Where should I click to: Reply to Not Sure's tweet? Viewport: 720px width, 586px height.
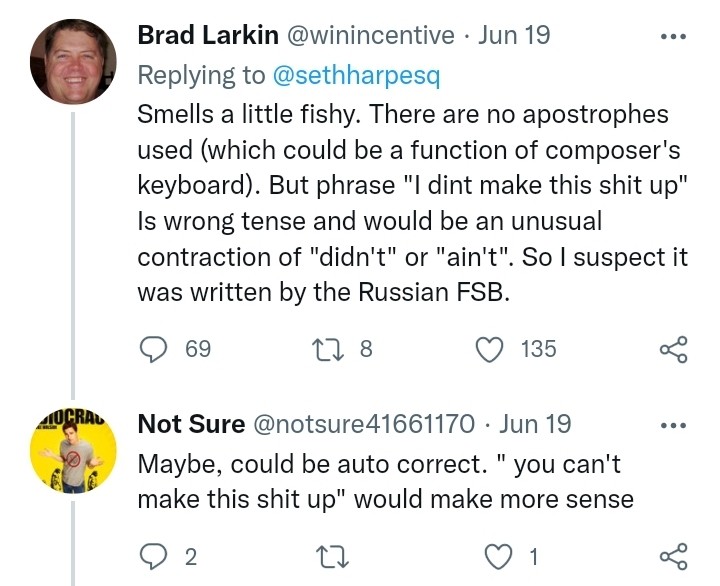pos(153,557)
